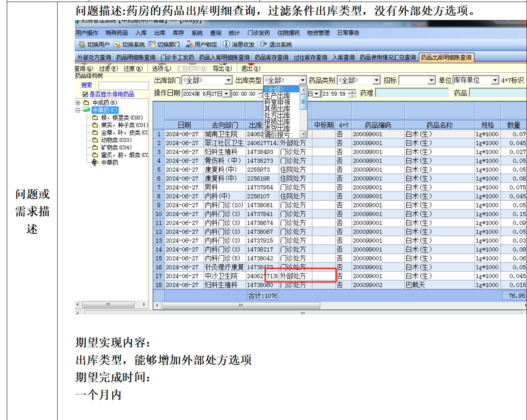This screenshot has width=527, height=420.
Task: Open the 用户操作 menu
Action: (87, 33)
